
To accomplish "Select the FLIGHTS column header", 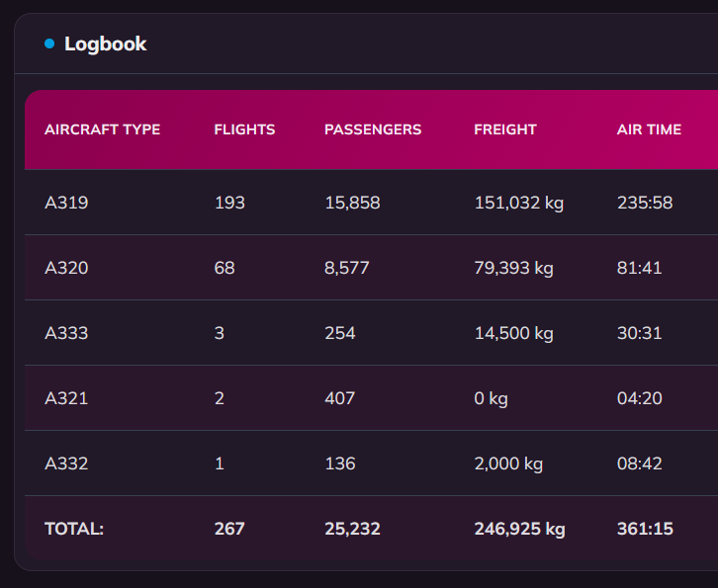I will [x=244, y=129].
